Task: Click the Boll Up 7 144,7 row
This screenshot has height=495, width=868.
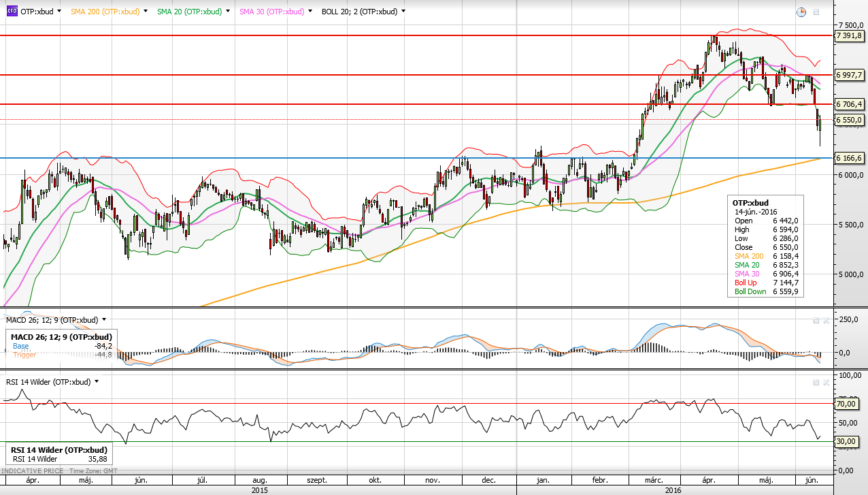Action: coord(766,283)
